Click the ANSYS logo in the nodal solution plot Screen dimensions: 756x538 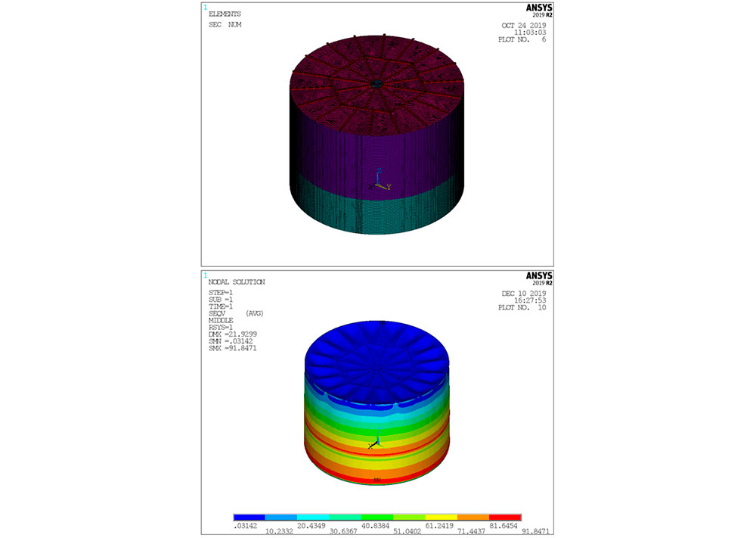[538, 278]
